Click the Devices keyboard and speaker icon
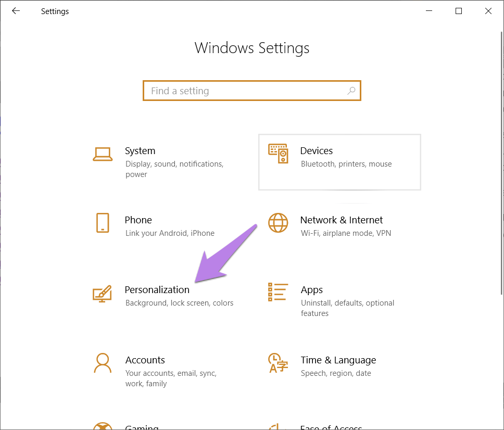 point(278,153)
